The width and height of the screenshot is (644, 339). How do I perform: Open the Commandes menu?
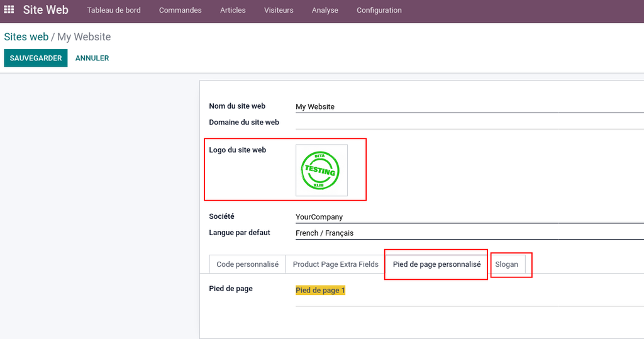click(x=180, y=10)
